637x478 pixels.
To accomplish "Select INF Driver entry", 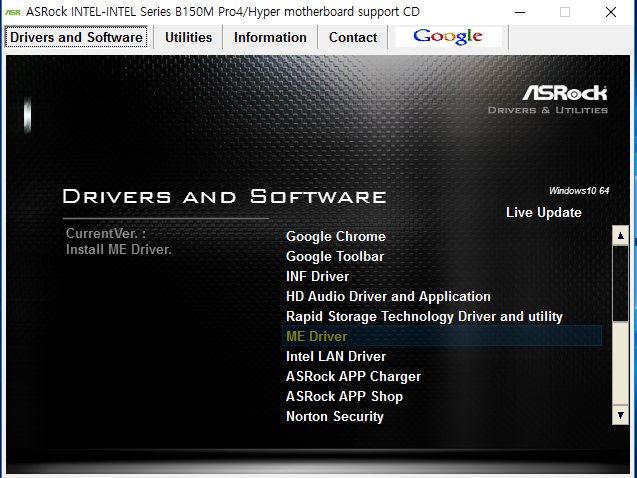I will coord(317,277).
